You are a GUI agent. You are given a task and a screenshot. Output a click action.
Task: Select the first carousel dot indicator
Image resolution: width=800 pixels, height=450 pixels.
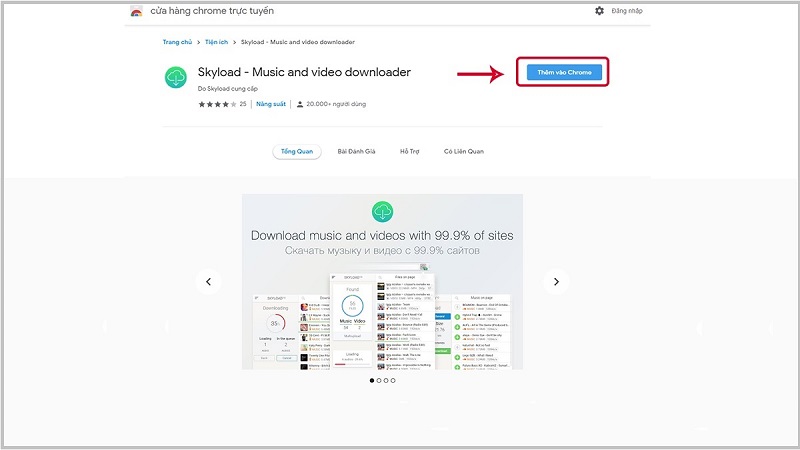(372, 380)
